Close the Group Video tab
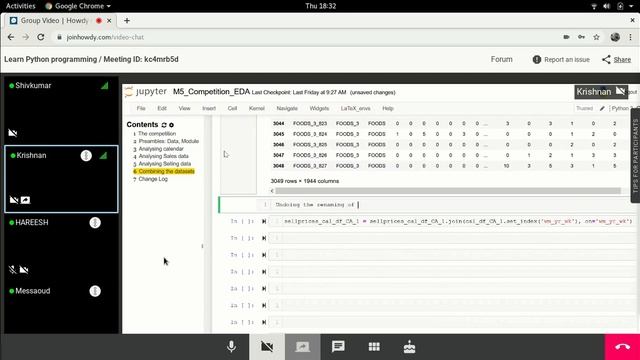The image size is (640, 360). pos(109,20)
